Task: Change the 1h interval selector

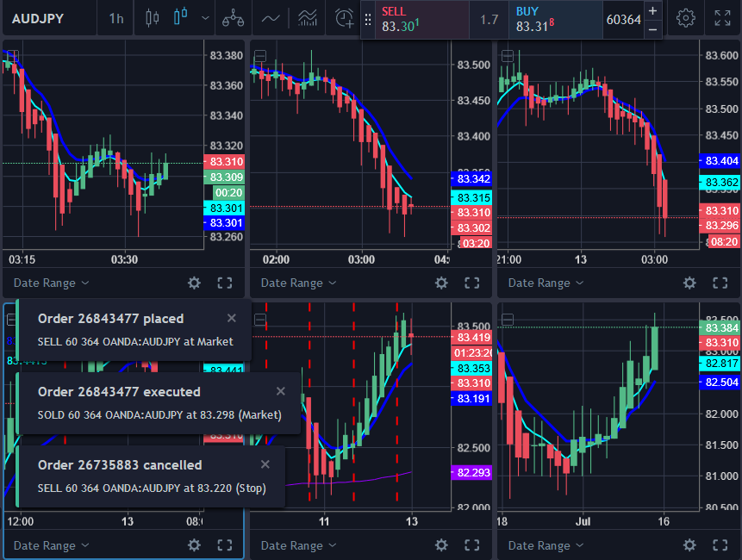Action: pos(115,18)
